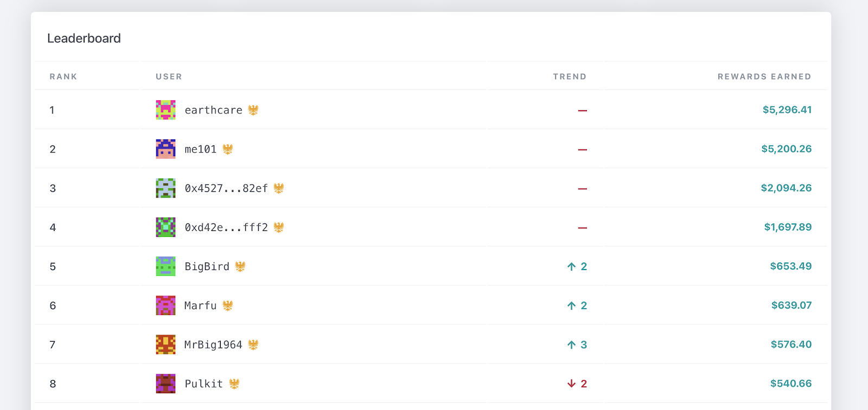
Task: Click the User column header
Action: 169,76
